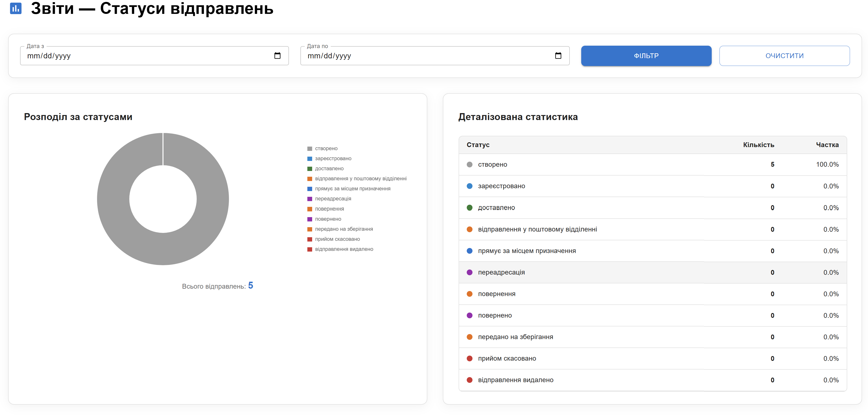Viewport: 868px width, 418px height.
Task: Click the blue status dot in the 'зареєстровано' row
Action: pos(469,186)
